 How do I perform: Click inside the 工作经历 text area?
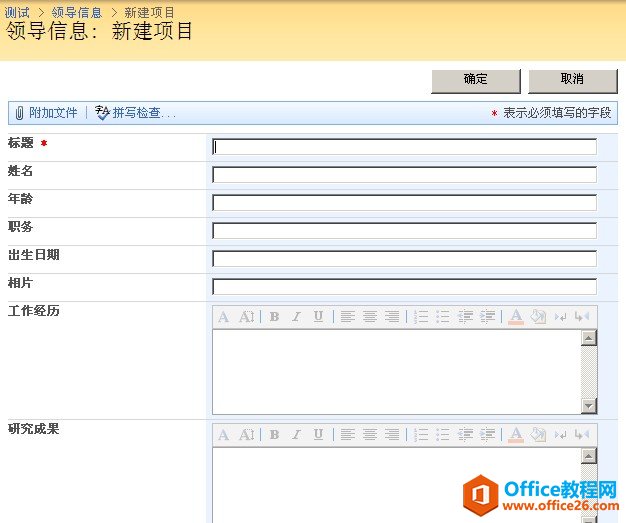397,372
